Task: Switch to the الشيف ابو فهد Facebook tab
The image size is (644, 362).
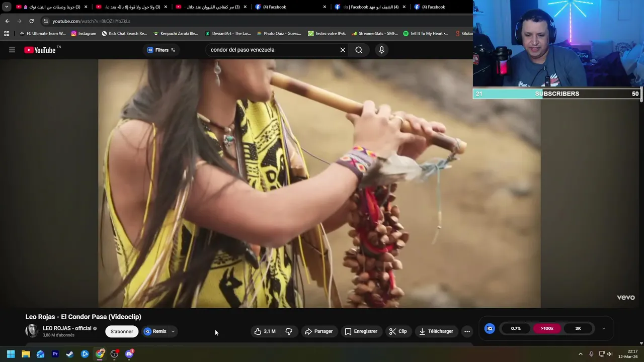Action: click(370, 7)
